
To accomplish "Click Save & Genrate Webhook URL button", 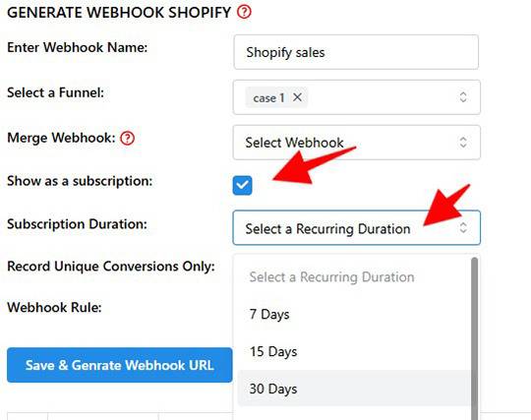I will [120, 365].
